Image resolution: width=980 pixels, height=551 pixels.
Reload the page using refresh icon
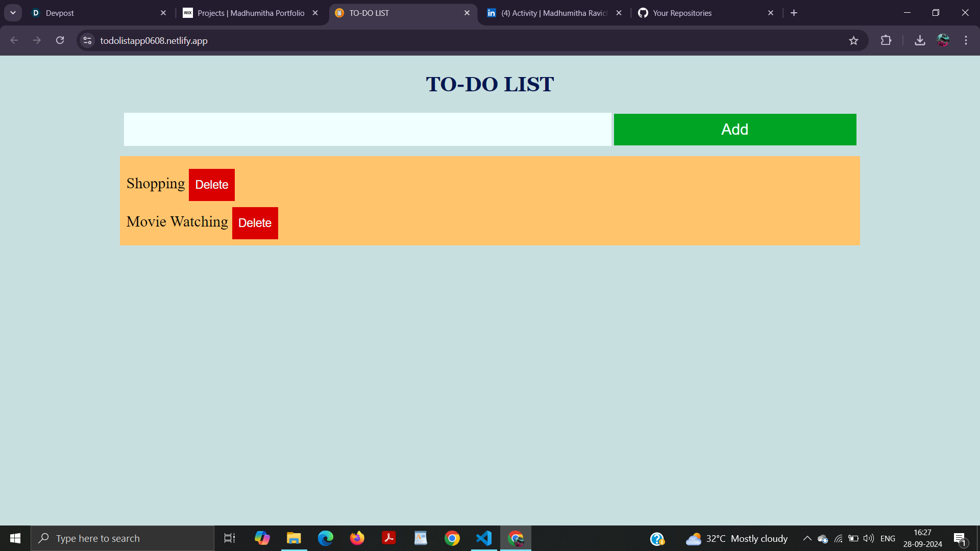60,40
